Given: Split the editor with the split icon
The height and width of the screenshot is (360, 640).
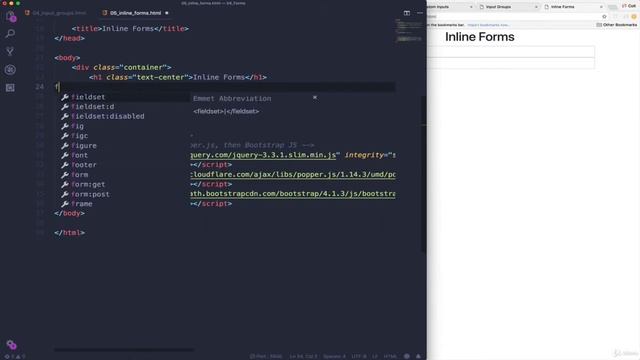Looking at the screenshot, I should [407, 13].
